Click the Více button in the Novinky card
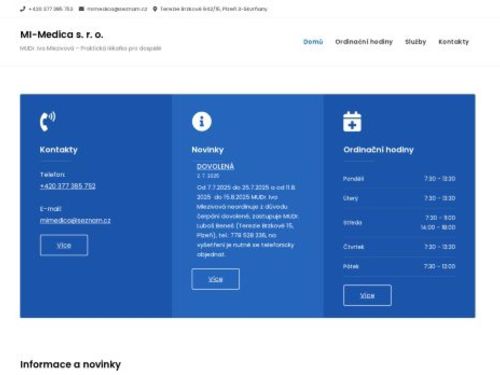The image size is (500, 375). [x=216, y=279]
